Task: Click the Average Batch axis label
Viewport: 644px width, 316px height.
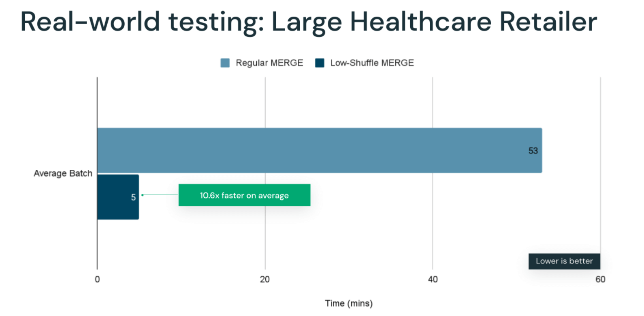Action: click(63, 173)
